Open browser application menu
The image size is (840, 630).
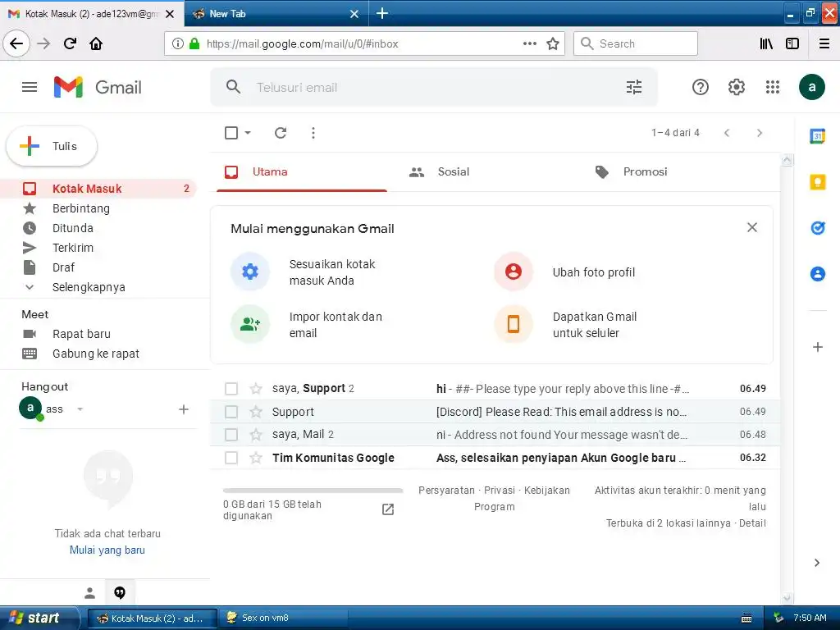[x=824, y=43]
